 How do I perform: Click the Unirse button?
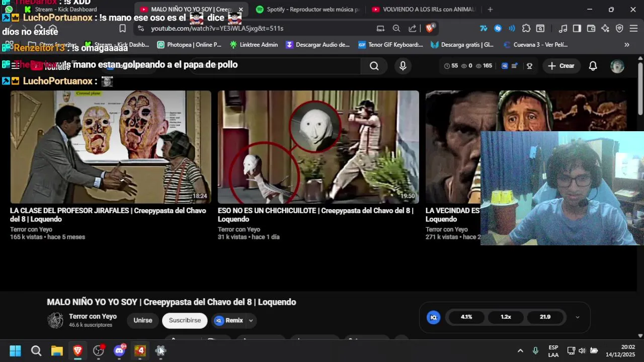coord(143,320)
